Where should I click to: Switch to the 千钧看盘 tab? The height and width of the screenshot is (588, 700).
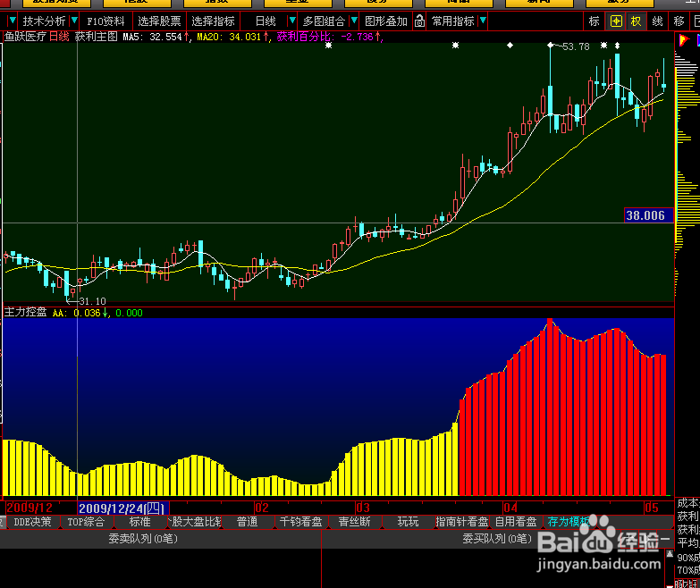pos(300,522)
